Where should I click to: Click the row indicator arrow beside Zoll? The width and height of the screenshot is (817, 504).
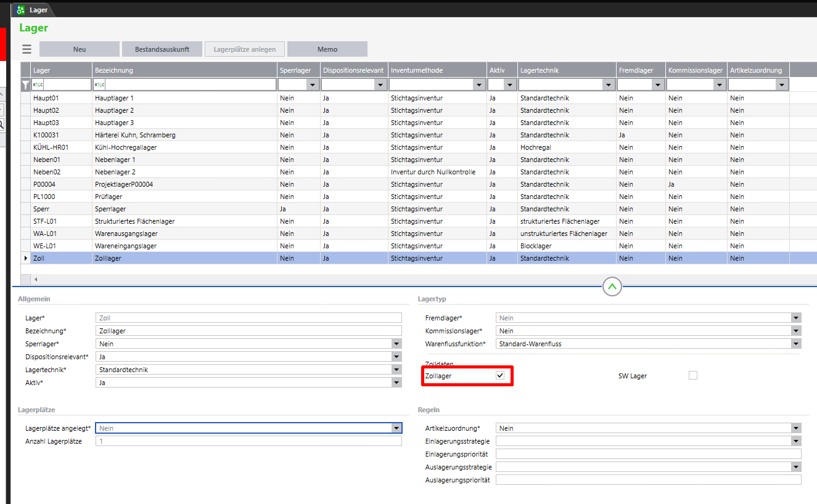pos(25,258)
